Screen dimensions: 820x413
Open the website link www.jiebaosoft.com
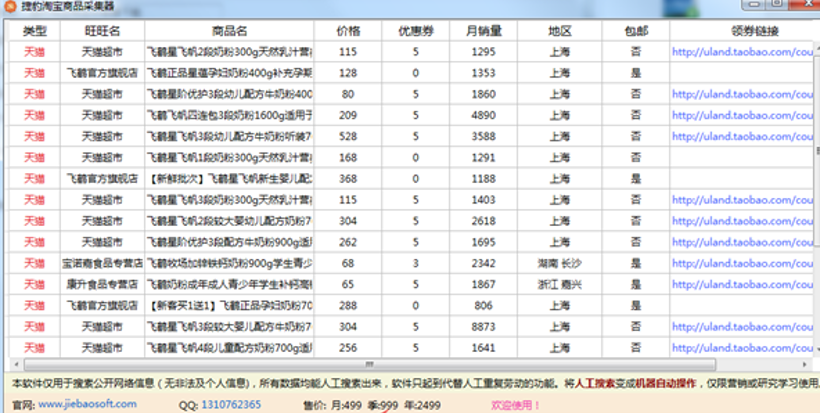pos(87,404)
